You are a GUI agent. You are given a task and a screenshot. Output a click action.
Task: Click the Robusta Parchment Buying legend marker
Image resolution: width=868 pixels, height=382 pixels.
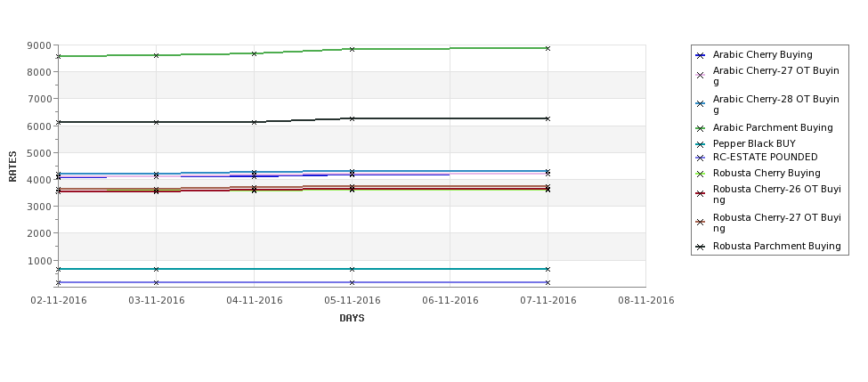click(x=700, y=247)
